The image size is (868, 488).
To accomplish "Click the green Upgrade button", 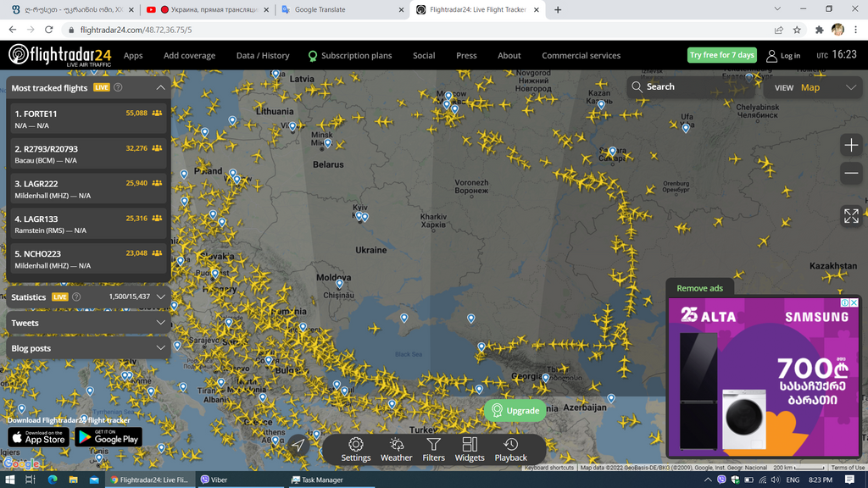I will (x=515, y=411).
